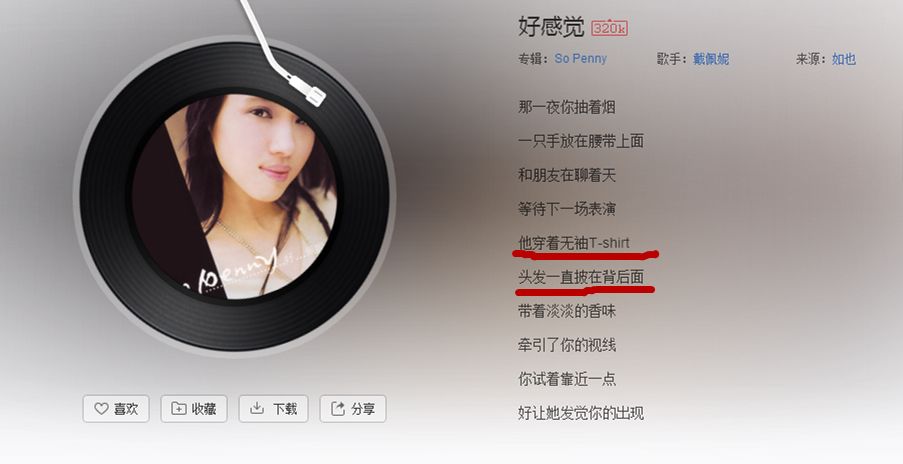Click the album cover on the vinyl record
Screen dimensions: 903x464
pos(234,197)
